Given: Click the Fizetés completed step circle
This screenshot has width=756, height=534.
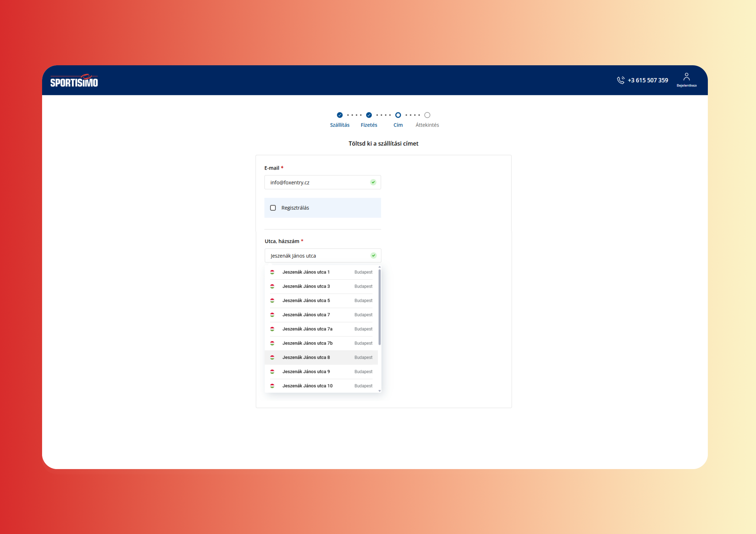Looking at the screenshot, I should (369, 115).
